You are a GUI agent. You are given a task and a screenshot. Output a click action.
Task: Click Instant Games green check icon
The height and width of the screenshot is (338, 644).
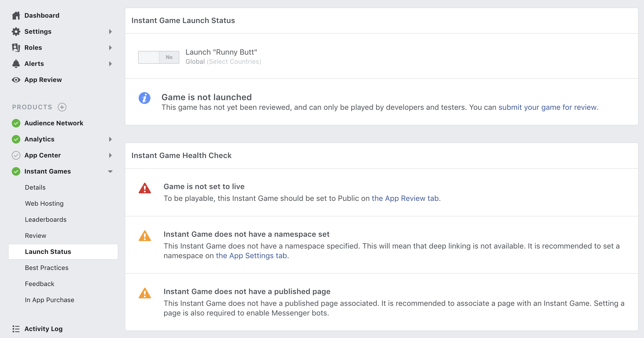click(16, 171)
